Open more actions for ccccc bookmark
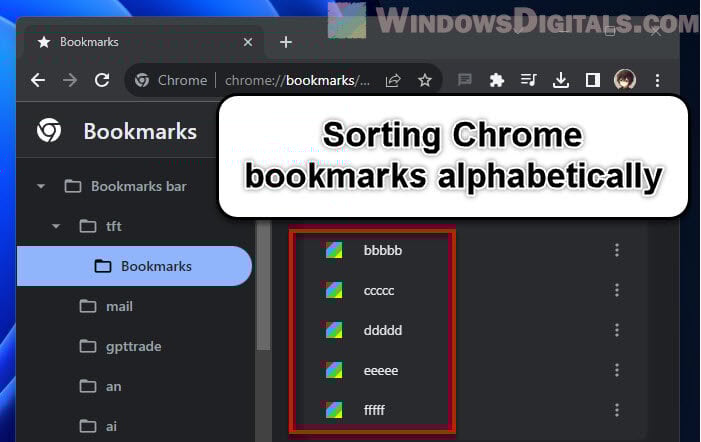701x442 pixels. (617, 290)
